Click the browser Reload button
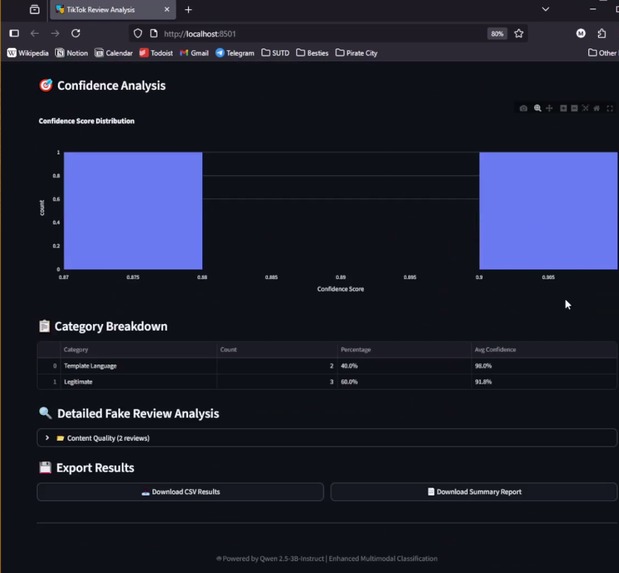This screenshot has width=619, height=573. (76, 34)
